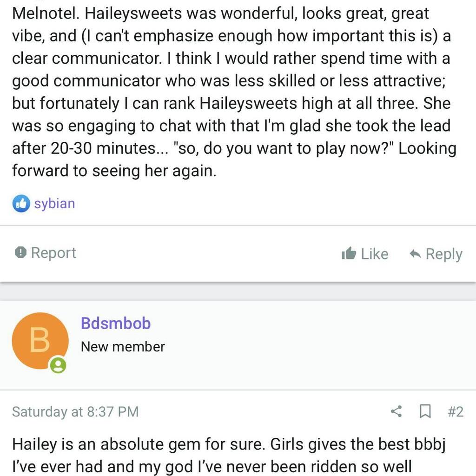Viewport: 476px width, 476px height.
Task: Click the New member user title
Action: click(x=123, y=347)
